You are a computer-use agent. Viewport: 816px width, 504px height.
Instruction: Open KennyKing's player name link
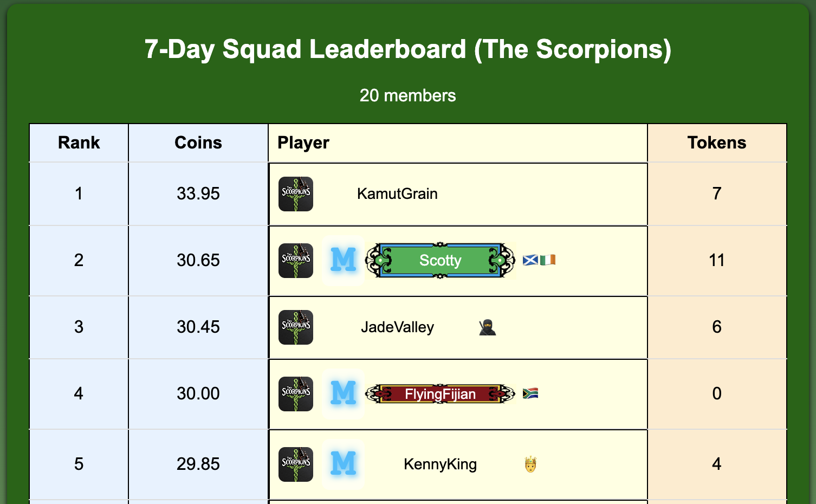[440, 464]
